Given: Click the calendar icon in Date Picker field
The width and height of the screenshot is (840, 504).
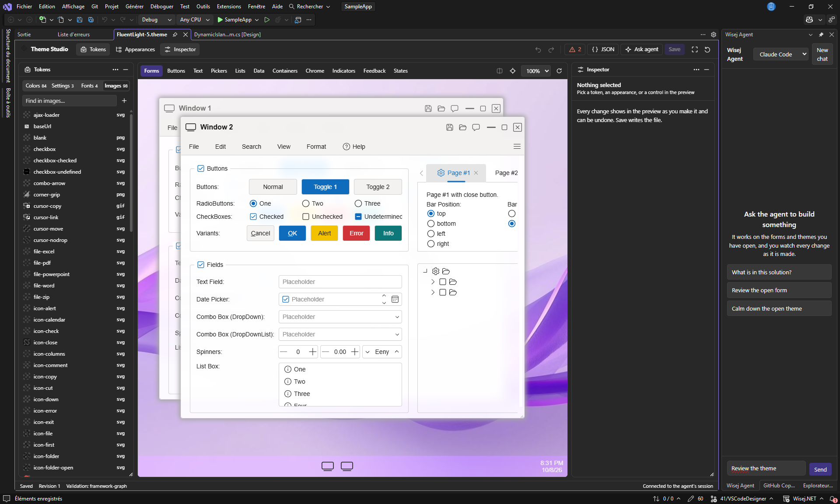Looking at the screenshot, I should click(395, 299).
